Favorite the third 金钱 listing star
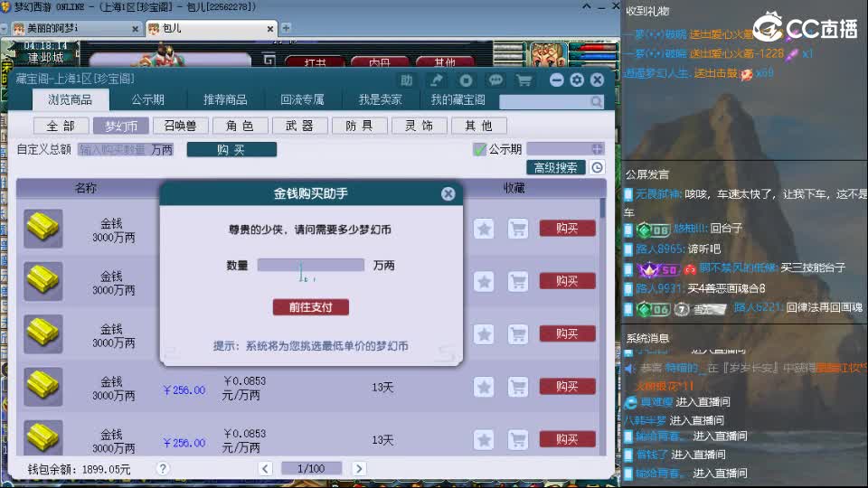This screenshot has height=488, width=868. click(484, 334)
